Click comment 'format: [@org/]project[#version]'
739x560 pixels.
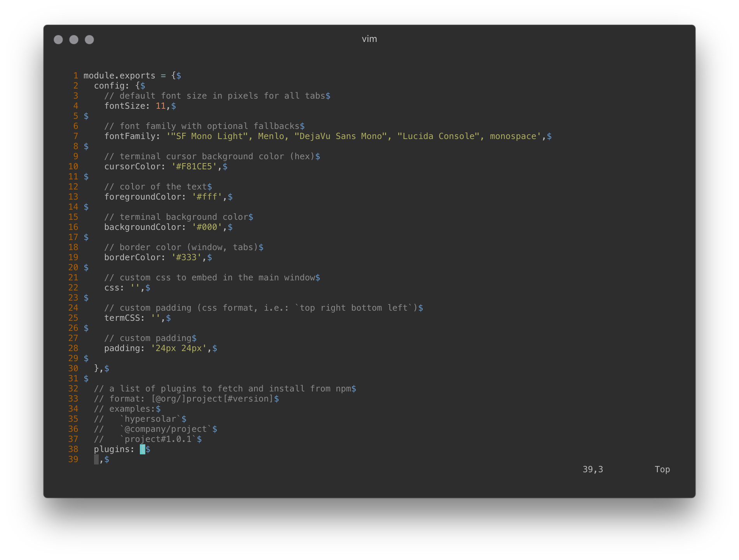pyautogui.click(x=192, y=399)
